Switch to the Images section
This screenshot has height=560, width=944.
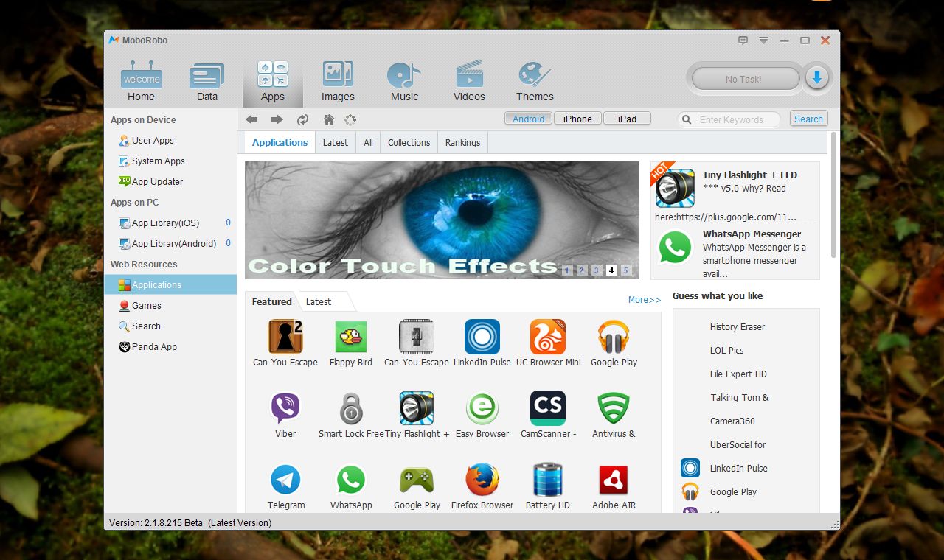338,83
